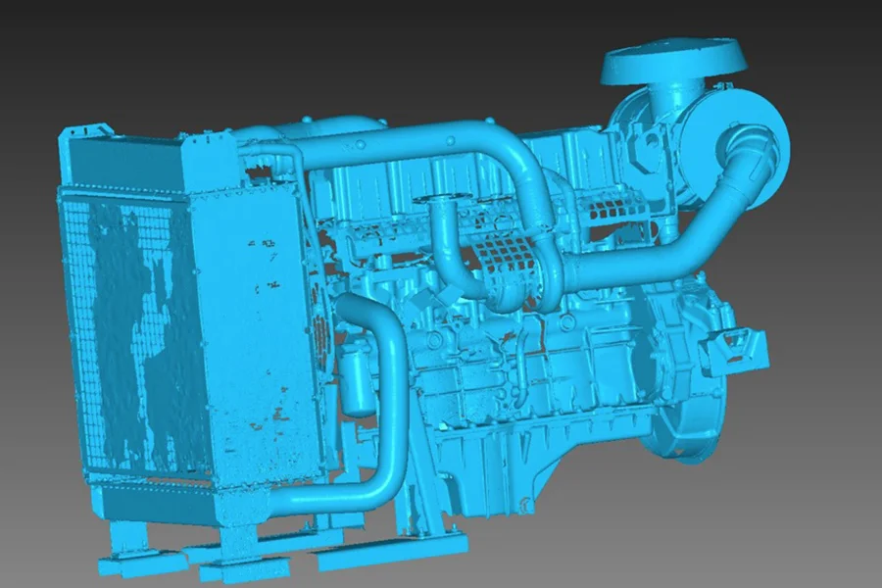882x588 pixels.
Task: Select the radiator mesh grille
Action: [127, 323]
